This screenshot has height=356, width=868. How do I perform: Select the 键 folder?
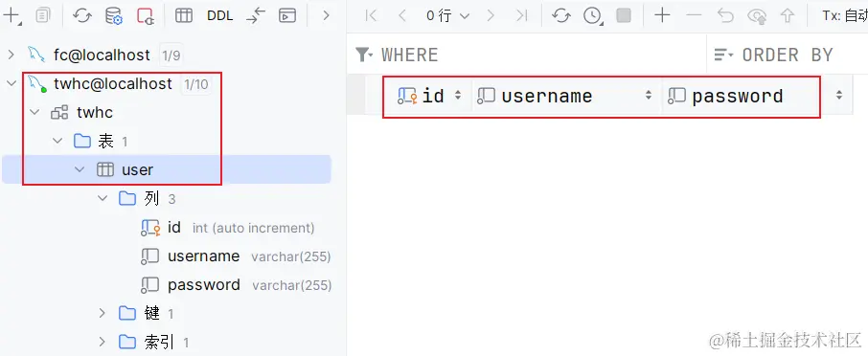point(151,314)
